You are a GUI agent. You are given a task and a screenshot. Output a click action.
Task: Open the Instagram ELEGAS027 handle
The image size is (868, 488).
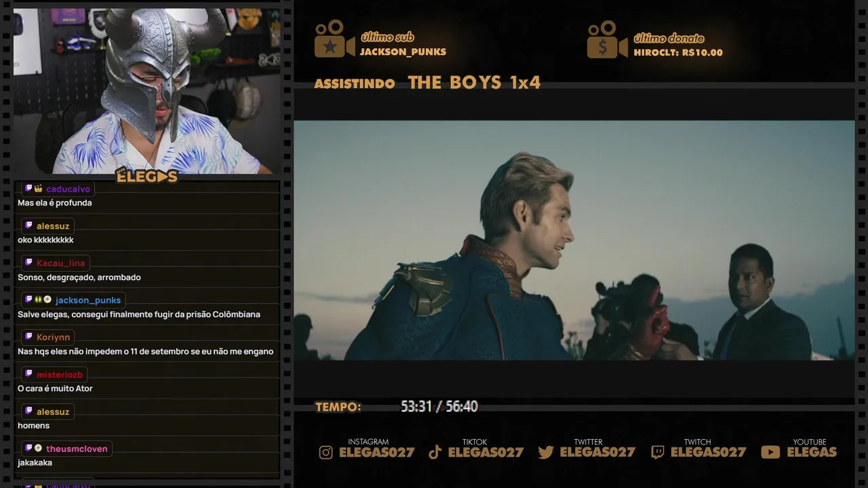(x=377, y=452)
